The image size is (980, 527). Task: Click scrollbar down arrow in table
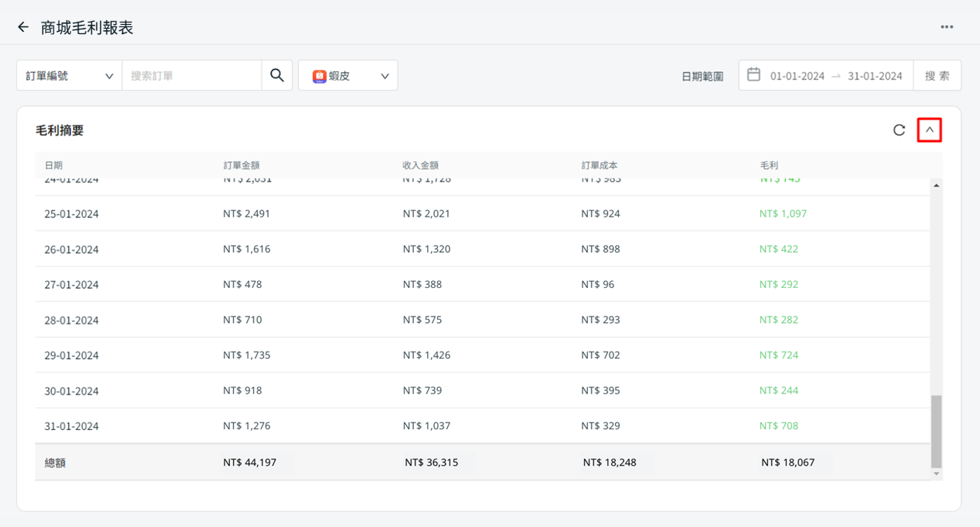coord(937,473)
